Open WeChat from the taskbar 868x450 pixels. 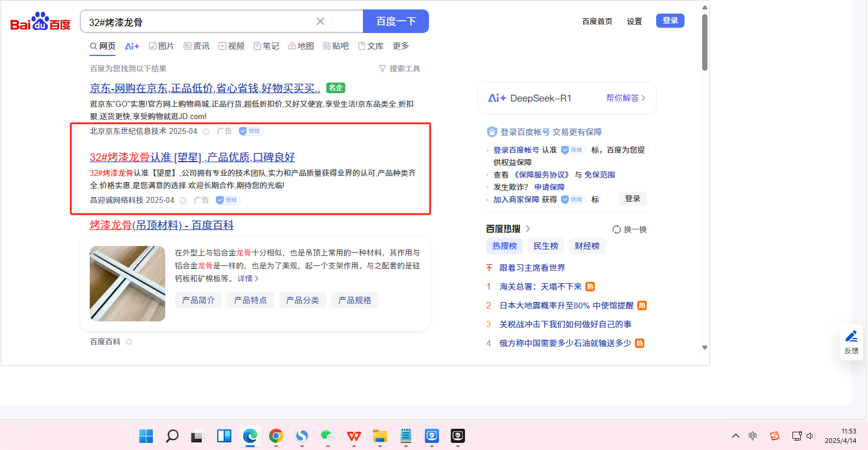[327, 436]
